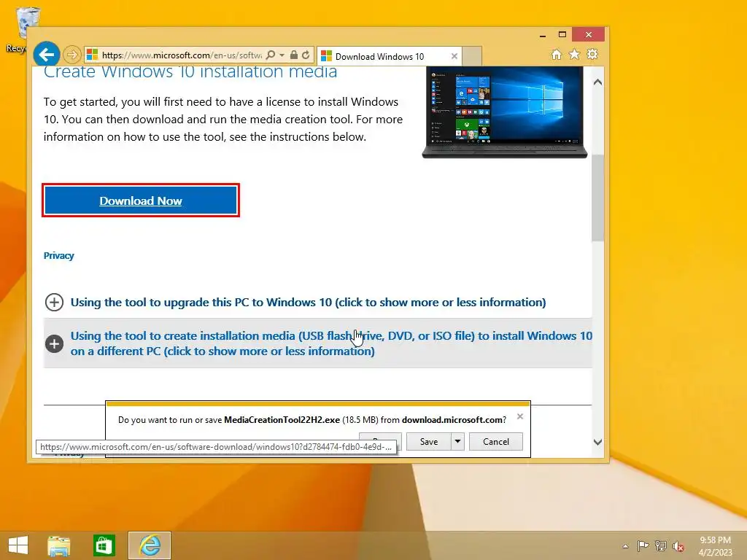Open the Action Center flag icon

pyautogui.click(x=643, y=545)
